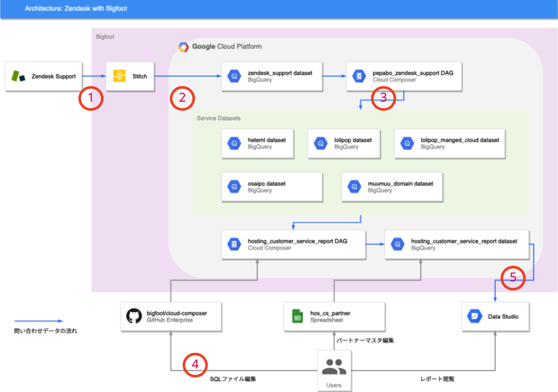Open the hosting_customer_service_report DAG node

(294, 244)
